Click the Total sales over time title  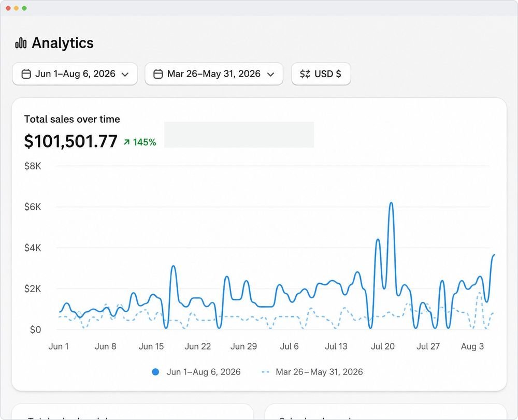point(72,119)
